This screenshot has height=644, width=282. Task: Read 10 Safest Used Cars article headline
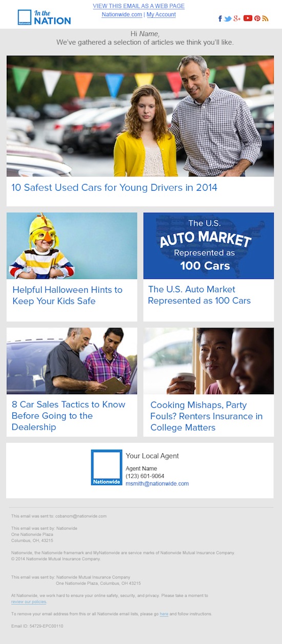click(x=114, y=188)
